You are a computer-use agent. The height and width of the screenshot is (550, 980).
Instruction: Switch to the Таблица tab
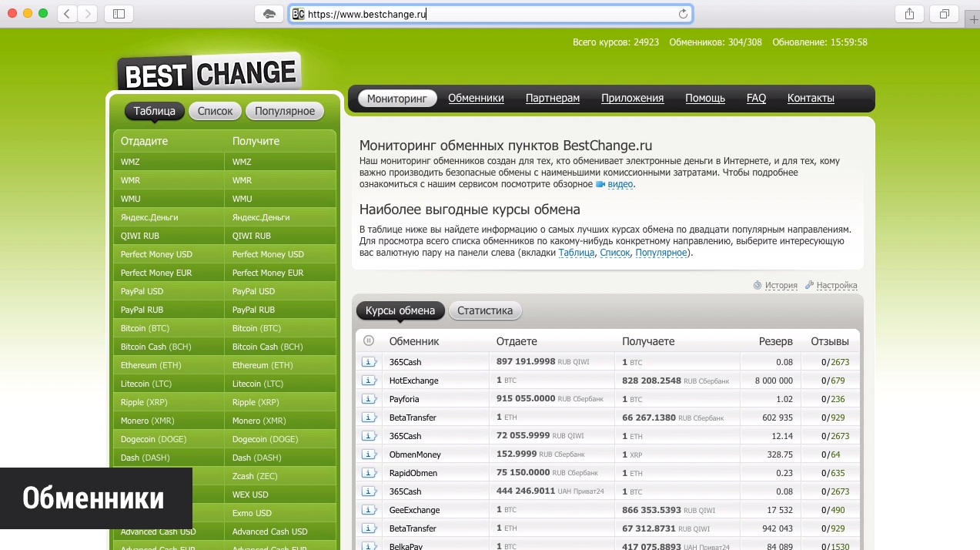155,111
